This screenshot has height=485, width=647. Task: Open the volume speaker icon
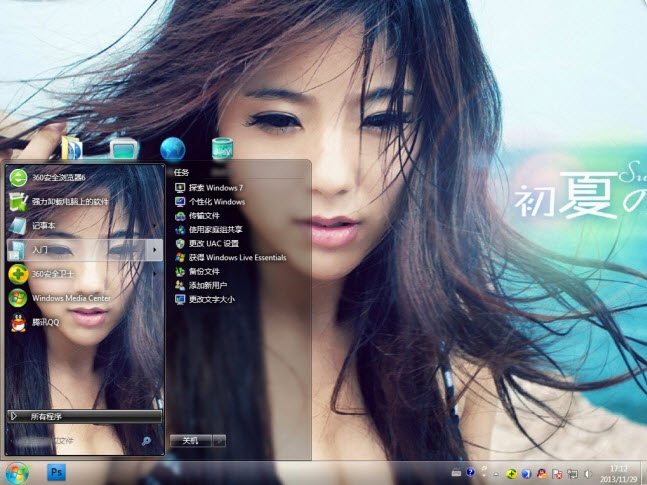point(588,474)
